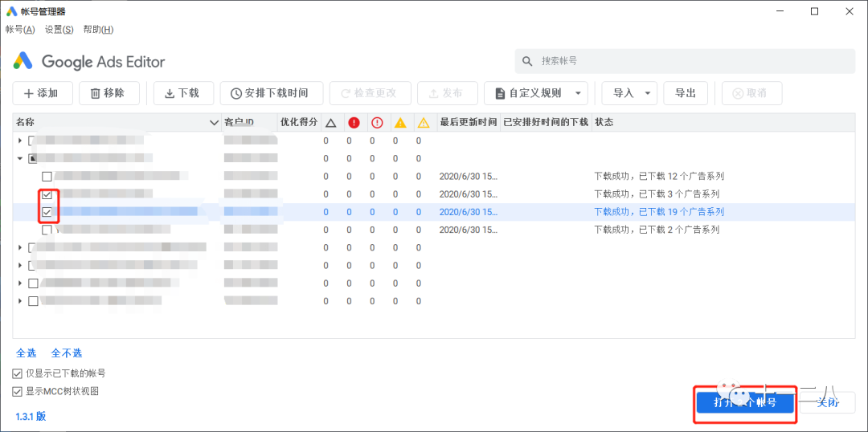Screen dimensions: 868x432
Task: Click the update date in 12 个广告系列 row
Action: pyautogui.click(x=469, y=177)
